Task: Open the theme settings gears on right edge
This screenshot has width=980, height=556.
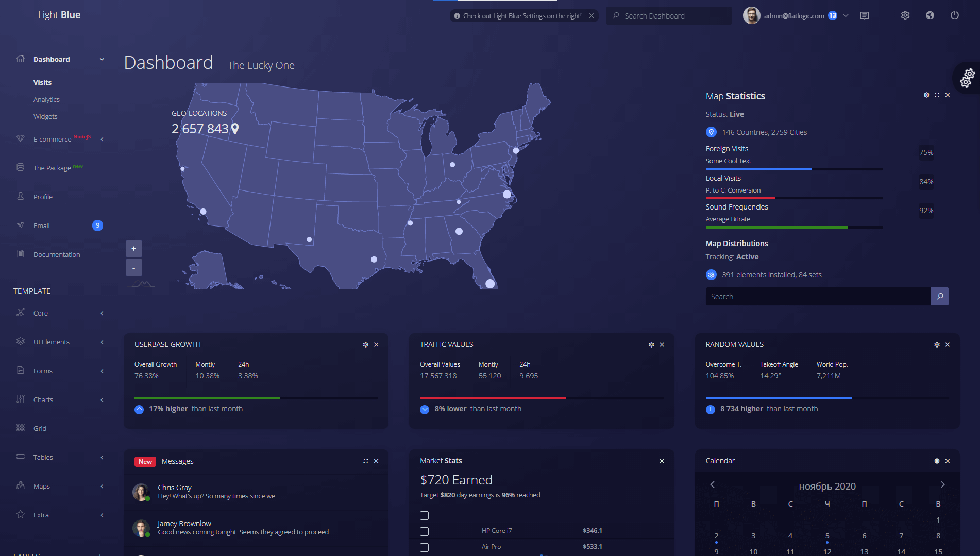Action: 967,78
